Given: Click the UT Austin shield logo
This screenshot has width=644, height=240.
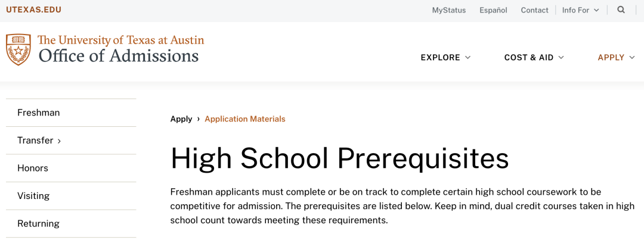Looking at the screenshot, I should click(18, 49).
